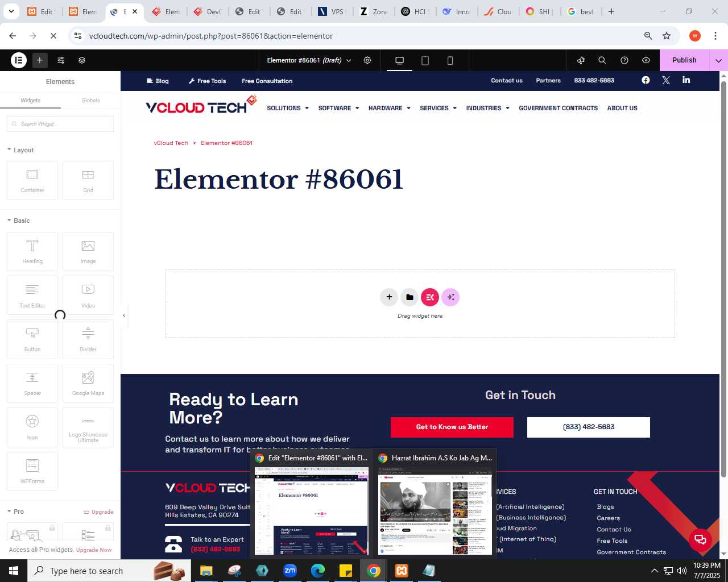This screenshot has width=728, height=582.
Task: Select the Icon widget
Action: (x=32, y=427)
